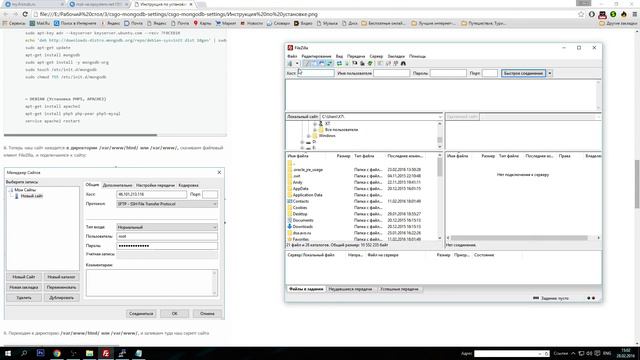Open the Mail.Ru bookmark
The width and height of the screenshot is (640, 360).
click(x=40, y=23)
